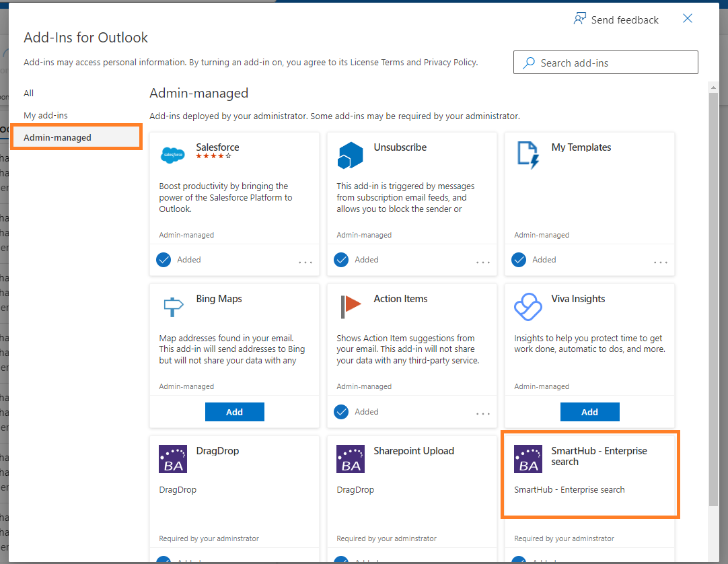Open the more options menu for Salesforce

tap(305, 262)
